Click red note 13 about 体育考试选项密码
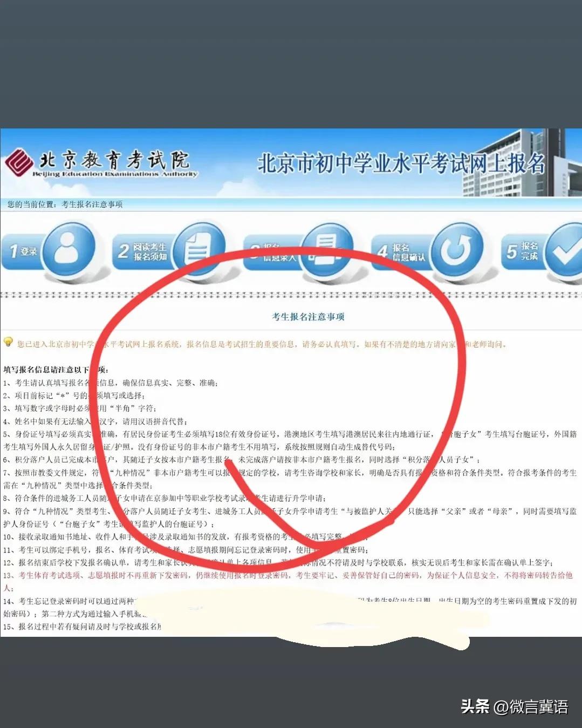 pos(288,582)
